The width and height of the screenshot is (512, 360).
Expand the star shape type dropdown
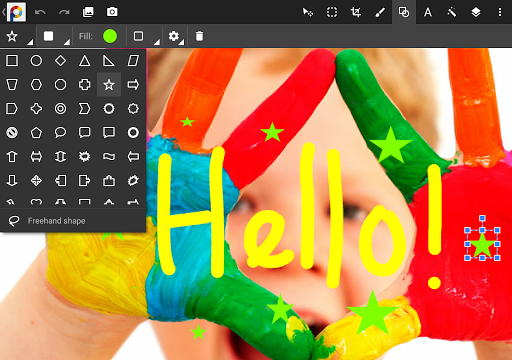[17, 36]
